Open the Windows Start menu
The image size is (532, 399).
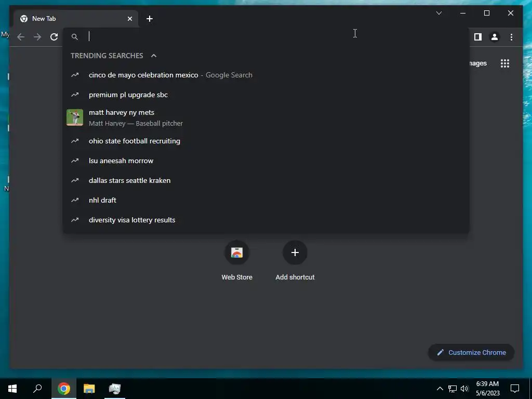[12, 389]
